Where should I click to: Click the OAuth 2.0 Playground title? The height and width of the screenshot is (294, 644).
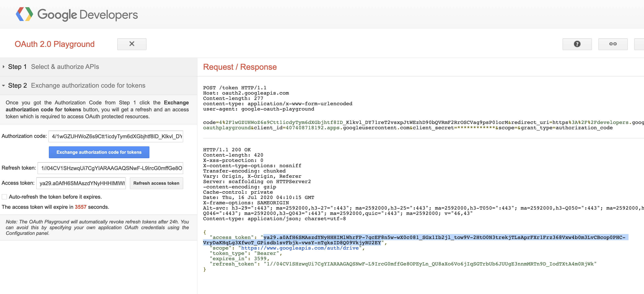pyautogui.click(x=55, y=44)
